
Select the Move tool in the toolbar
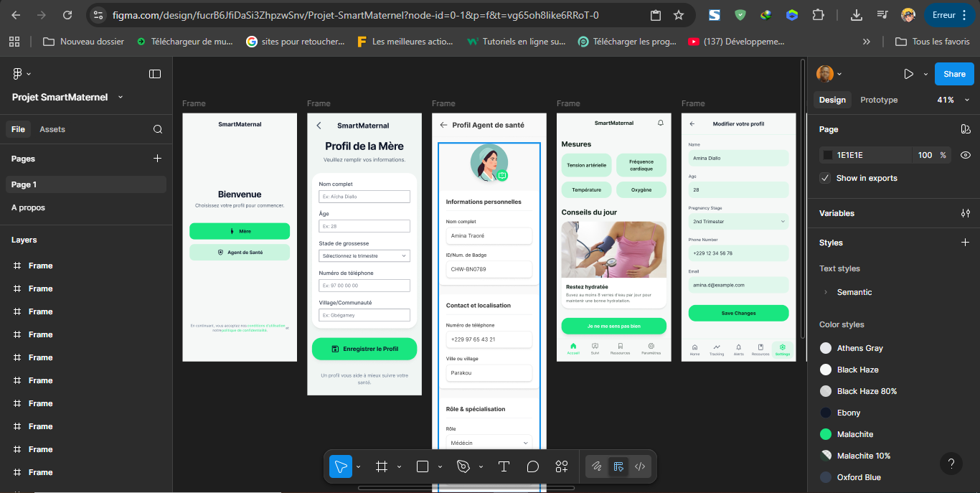[x=341, y=466]
